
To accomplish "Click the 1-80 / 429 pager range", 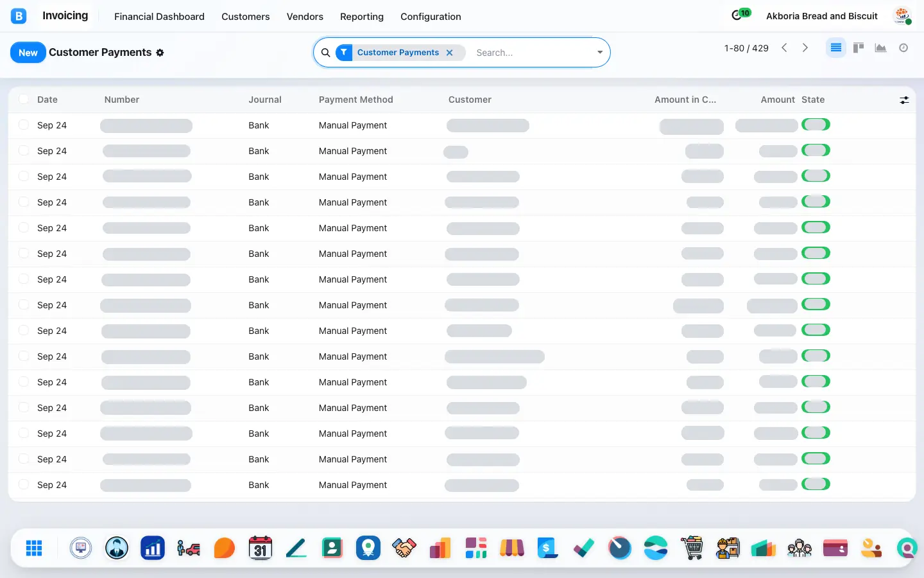I will coord(746,48).
